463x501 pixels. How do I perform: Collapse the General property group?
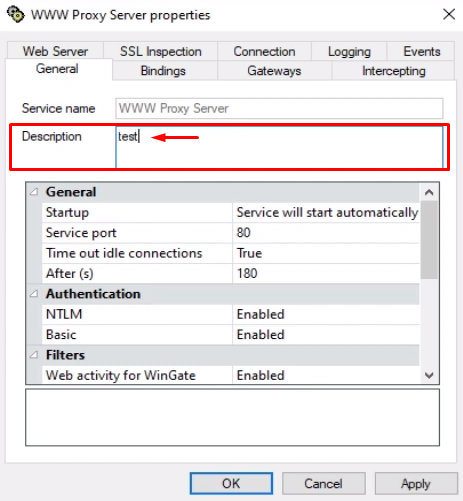pos(34,192)
